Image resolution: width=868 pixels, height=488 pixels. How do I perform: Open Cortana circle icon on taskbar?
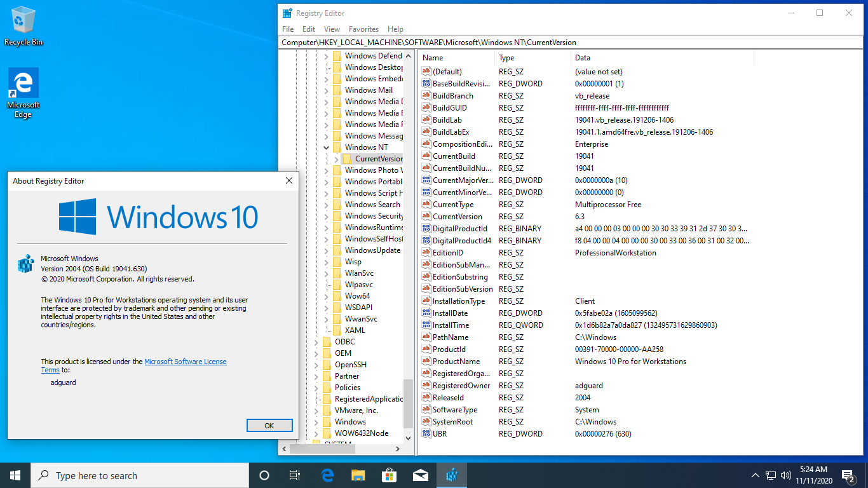(x=264, y=475)
